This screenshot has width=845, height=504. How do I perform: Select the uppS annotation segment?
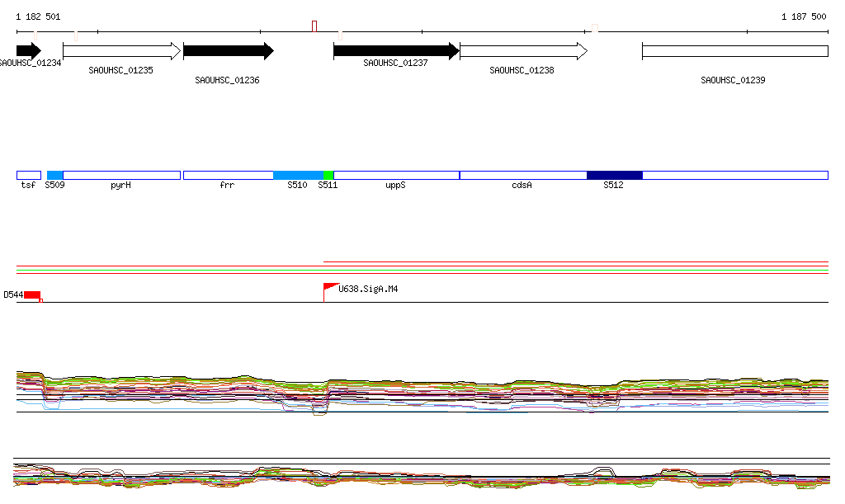point(396,175)
